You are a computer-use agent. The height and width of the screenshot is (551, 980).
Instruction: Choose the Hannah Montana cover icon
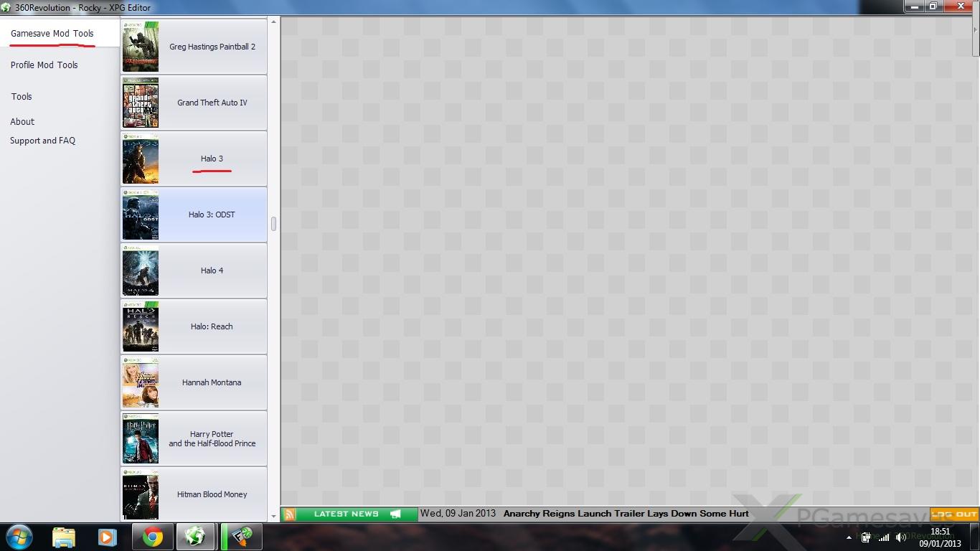point(141,382)
